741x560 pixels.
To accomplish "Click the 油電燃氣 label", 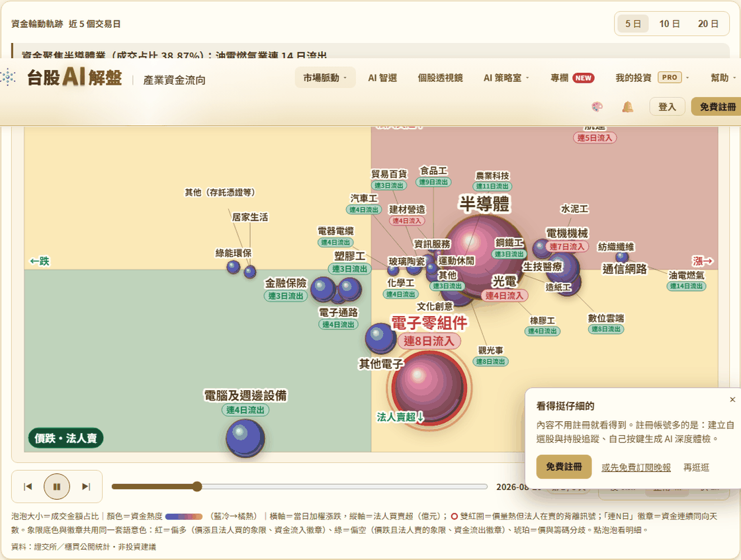I will [x=686, y=275].
